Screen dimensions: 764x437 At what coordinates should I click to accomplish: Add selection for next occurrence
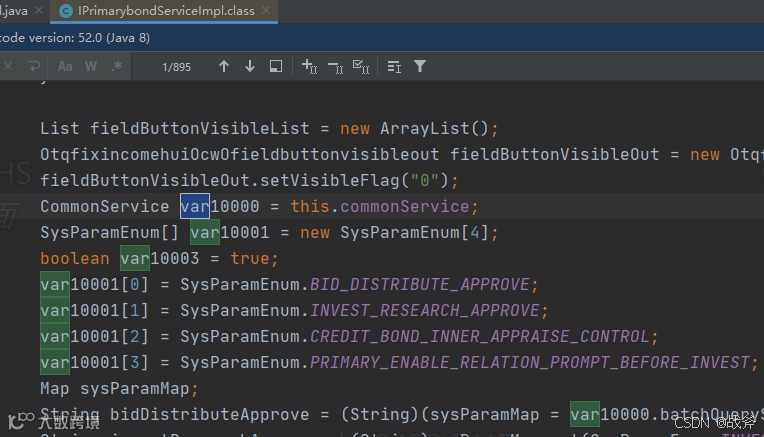click(309, 66)
